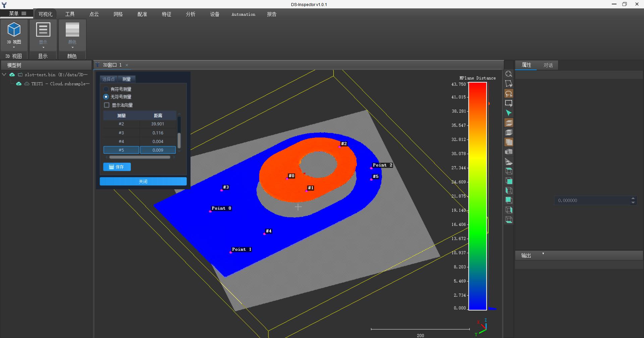
Task: Choose the rectangular selection tool
Action: click(508, 103)
